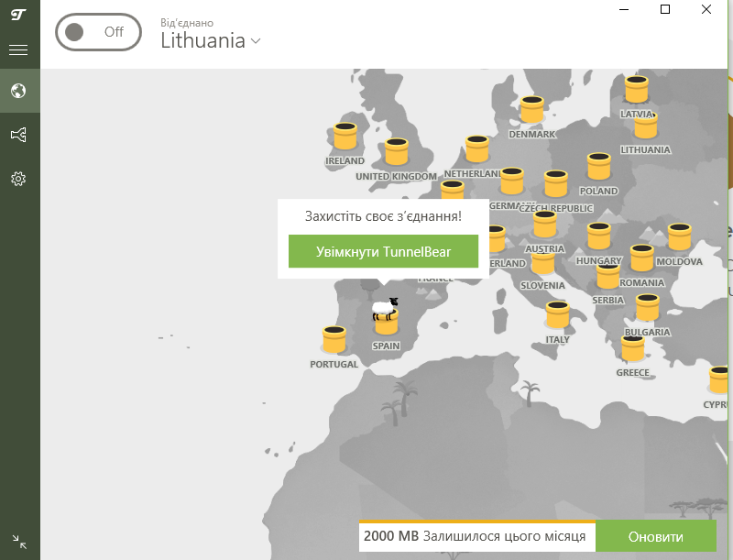Click the 2000 MB remaining data bar
The width and height of the screenshot is (733, 560).
(x=477, y=536)
